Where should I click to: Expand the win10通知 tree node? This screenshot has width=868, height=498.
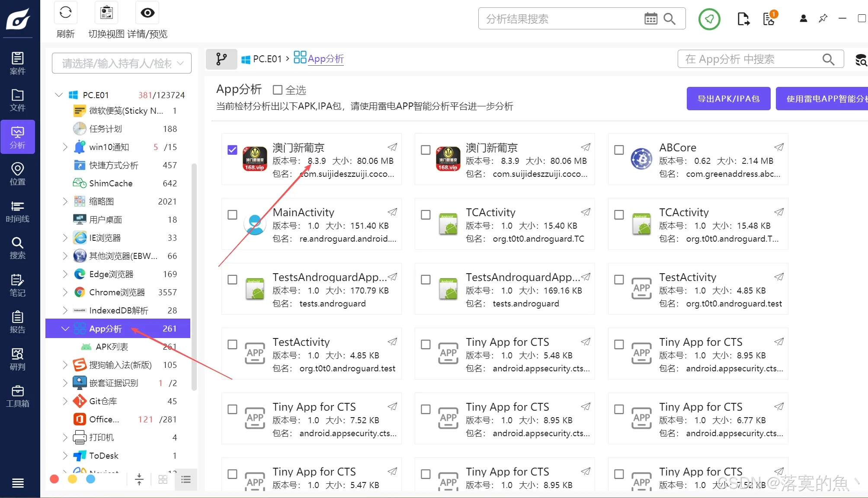pyautogui.click(x=65, y=147)
